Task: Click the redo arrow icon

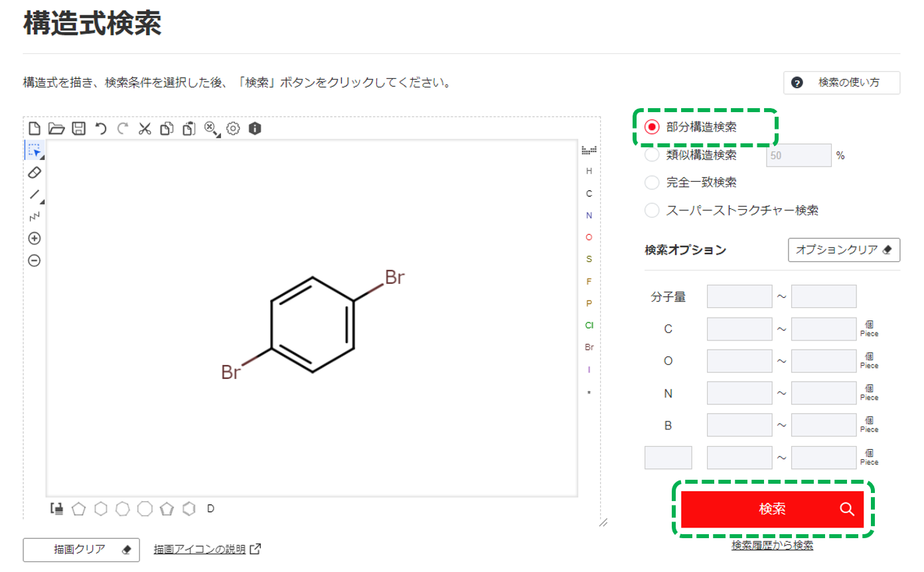Action: point(122,129)
